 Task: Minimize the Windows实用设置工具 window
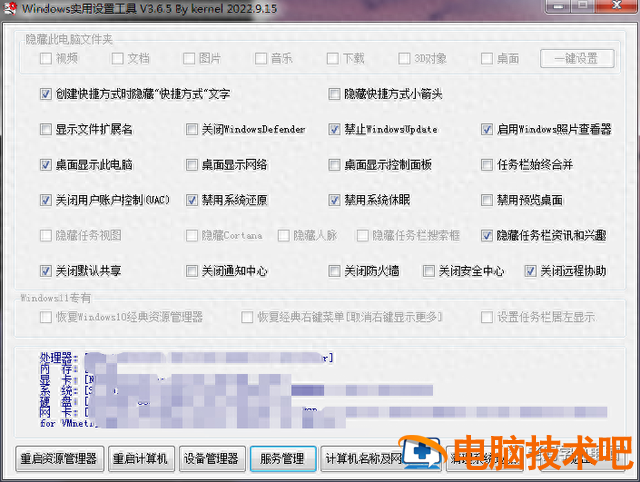560,7
